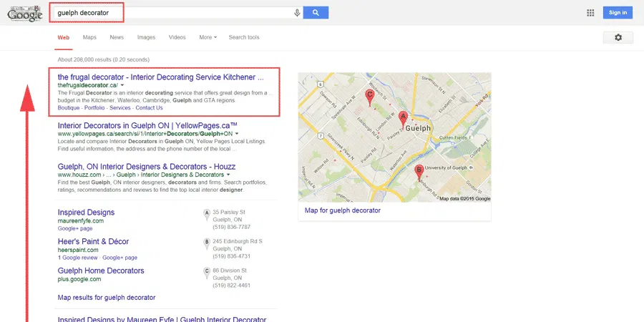Image resolution: width=644 pixels, height=322 pixels.
Task: Switch to the News tab
Action: [x=117, y=37]
